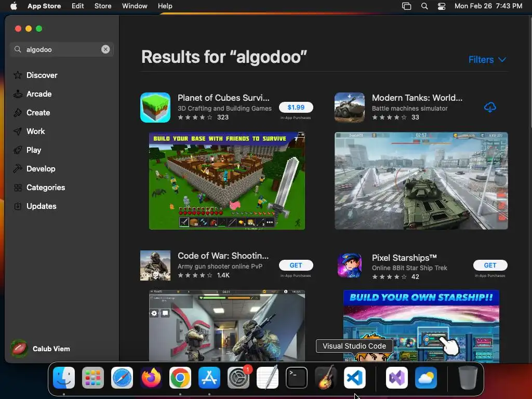Open Terminal from the Dock
The image size is (532, 399).
coord(297,378)
